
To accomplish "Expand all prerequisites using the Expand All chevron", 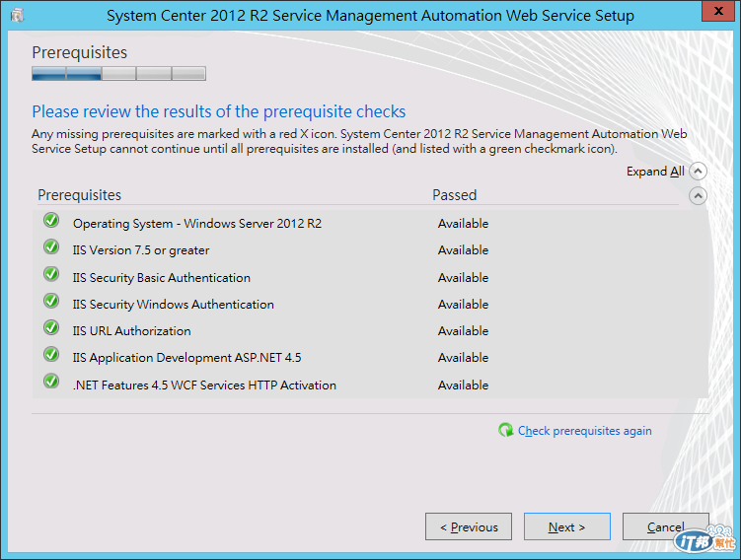I will tap(699, 171).
